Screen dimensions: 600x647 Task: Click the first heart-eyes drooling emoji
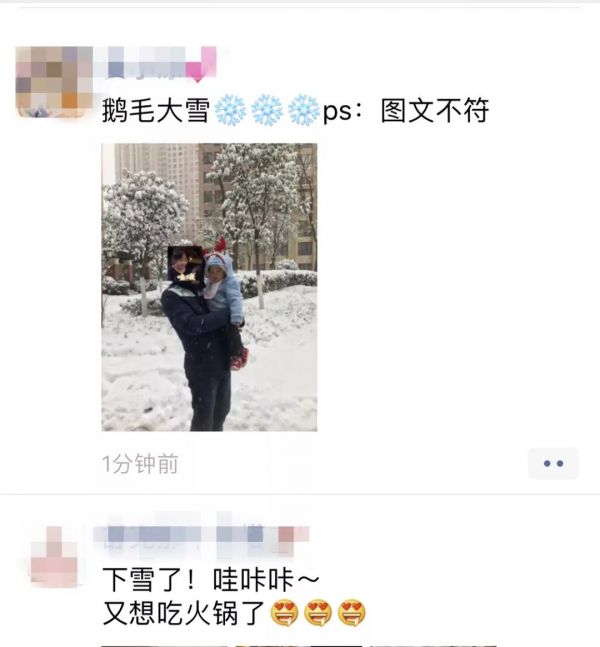pyautogui.click(x=284, y=612)
